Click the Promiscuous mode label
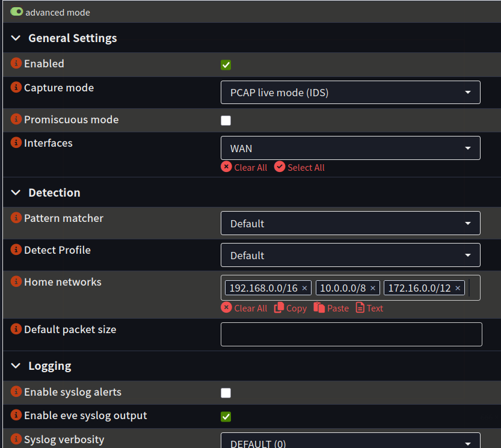Screen dimensions: 501x448 click(71, 120)
